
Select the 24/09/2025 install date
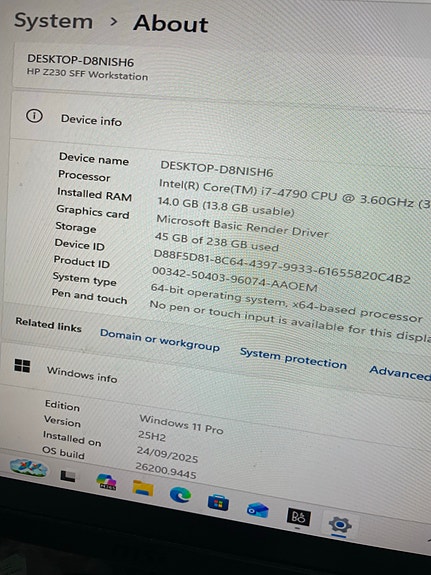167,455
